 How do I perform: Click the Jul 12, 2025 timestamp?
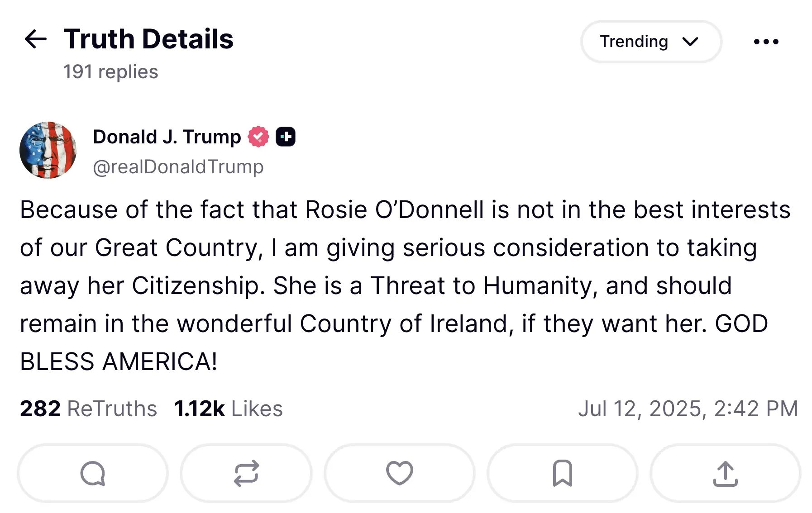tap(688, 408)
